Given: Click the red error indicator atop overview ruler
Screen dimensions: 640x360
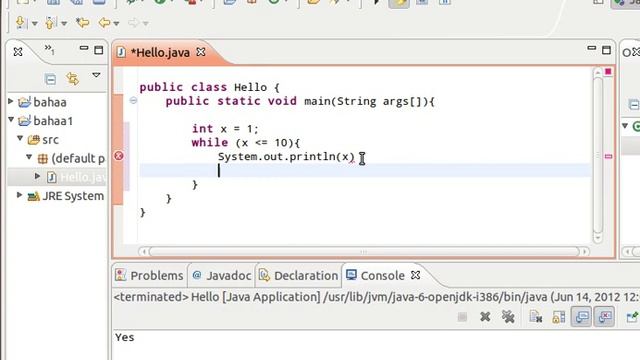Looking at the screenshot, I should point(608,72).
